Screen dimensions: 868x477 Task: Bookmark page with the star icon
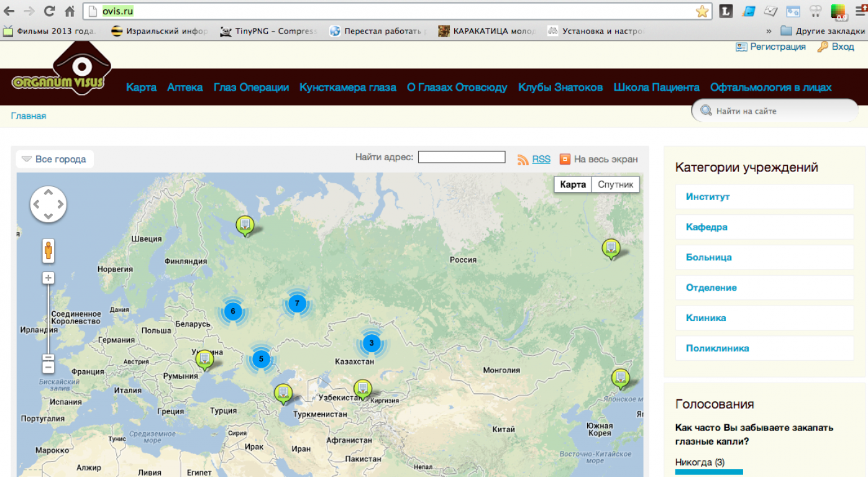702,11
